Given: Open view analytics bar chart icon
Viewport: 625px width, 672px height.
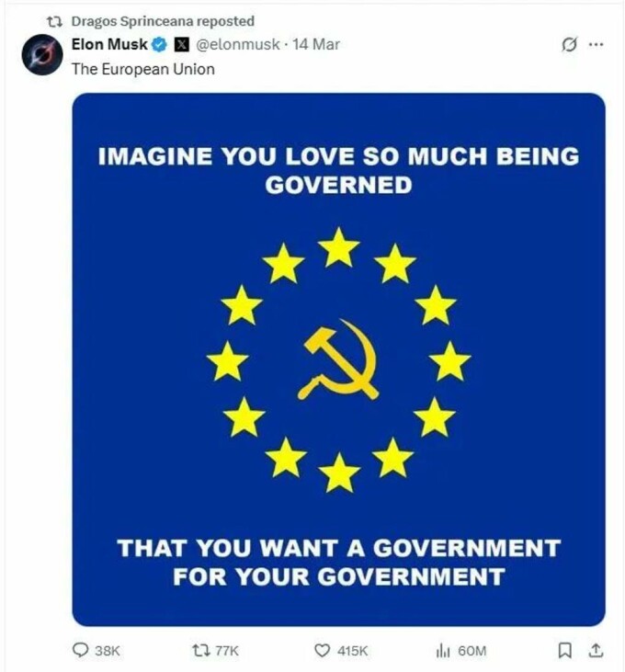Looking at the screenshot, I should pyautogui.click(x=442, y=651).
